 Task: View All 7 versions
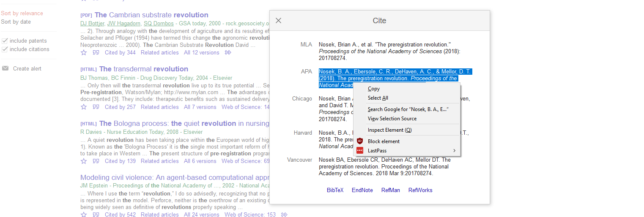point(200,107)
